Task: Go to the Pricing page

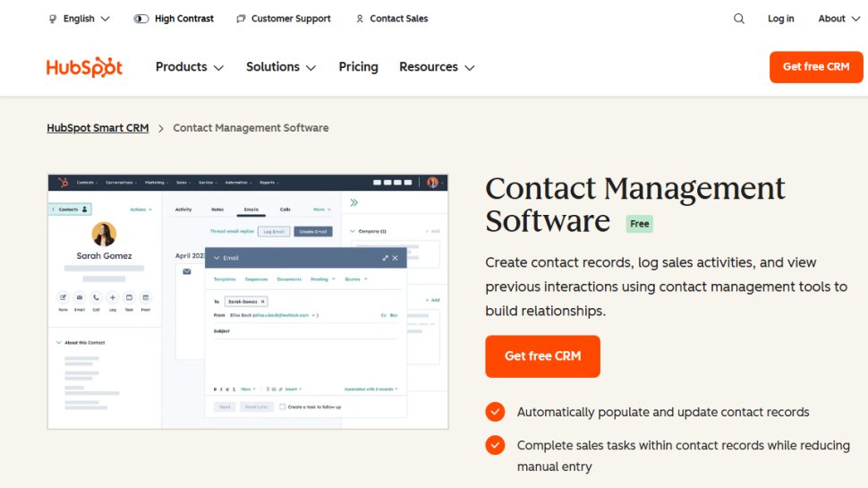Action: (x=358, y=67)
